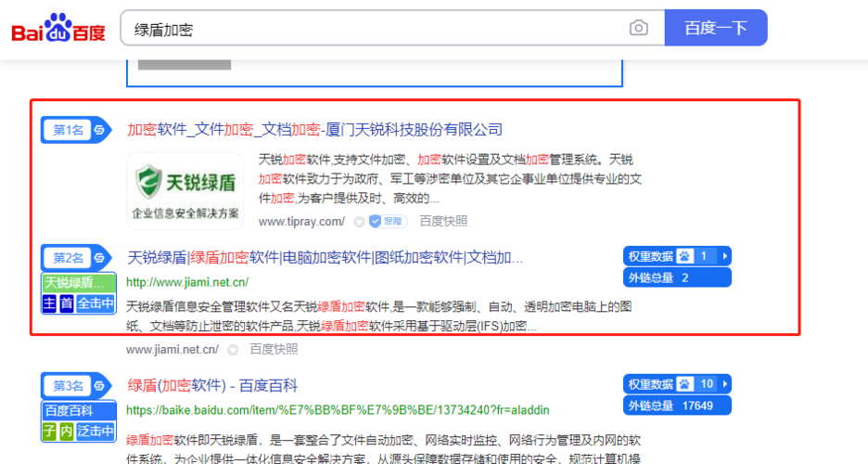868x464 pixels.
Task: Click the Baidu logo
Action: pos(58,28)
